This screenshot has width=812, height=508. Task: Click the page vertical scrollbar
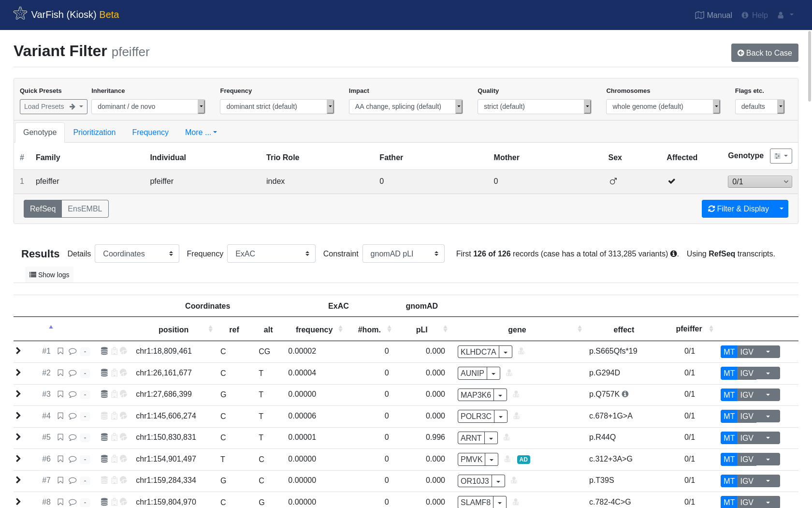(810, 66)
